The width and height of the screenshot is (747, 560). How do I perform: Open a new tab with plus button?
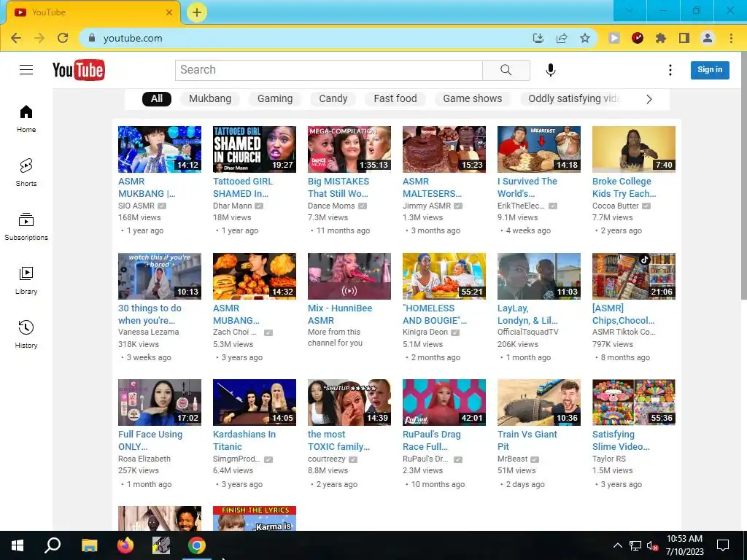point(197,12)
